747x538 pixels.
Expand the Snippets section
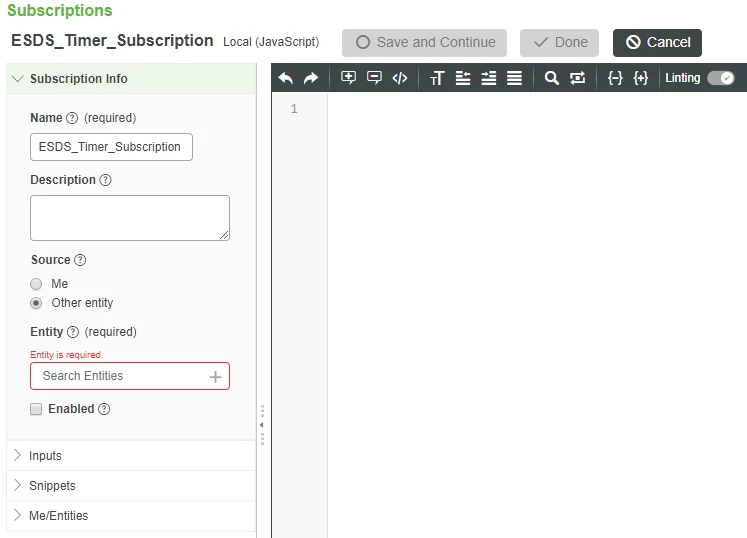[x=131, y=486]
